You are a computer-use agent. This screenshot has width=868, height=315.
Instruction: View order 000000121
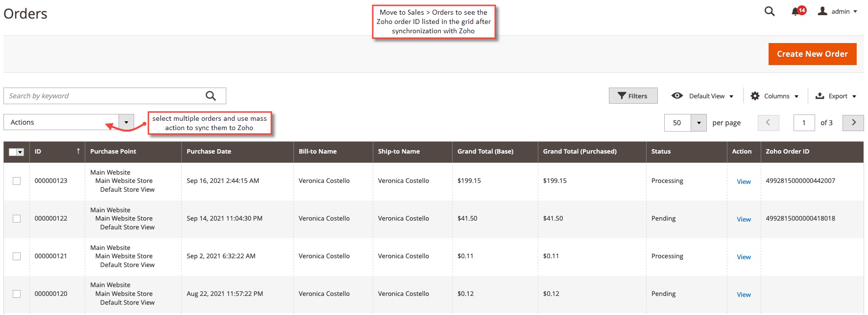pyautogui.click(x=744, y=257)
